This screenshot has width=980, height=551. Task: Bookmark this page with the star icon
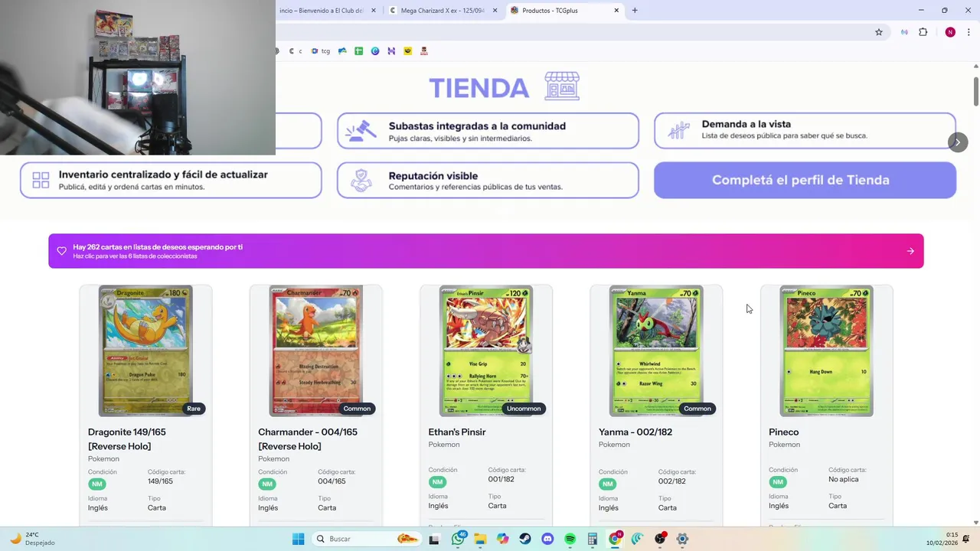[x=879, y=32]
